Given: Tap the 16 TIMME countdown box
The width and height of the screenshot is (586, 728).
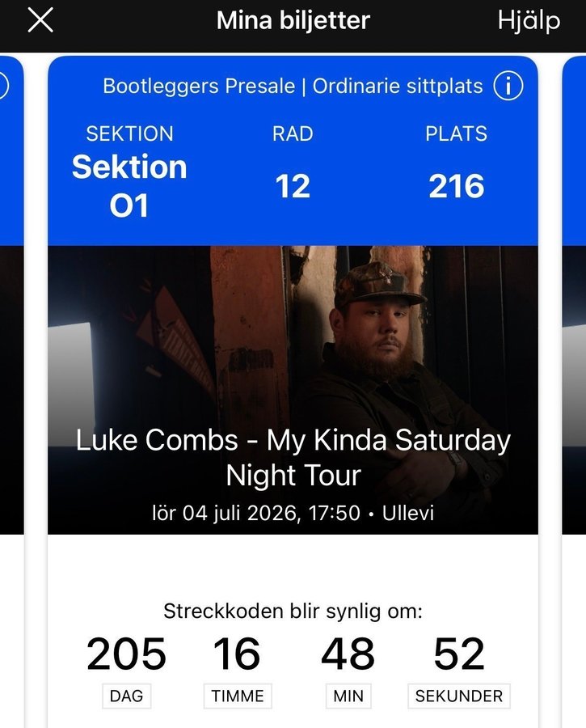Looking at the screenshot, I should click(237, 667).
